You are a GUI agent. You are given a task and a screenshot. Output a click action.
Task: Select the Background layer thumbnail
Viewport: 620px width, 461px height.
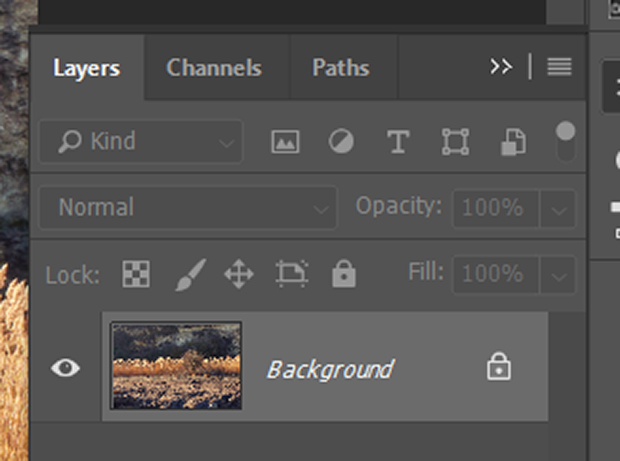pos(176,366)
